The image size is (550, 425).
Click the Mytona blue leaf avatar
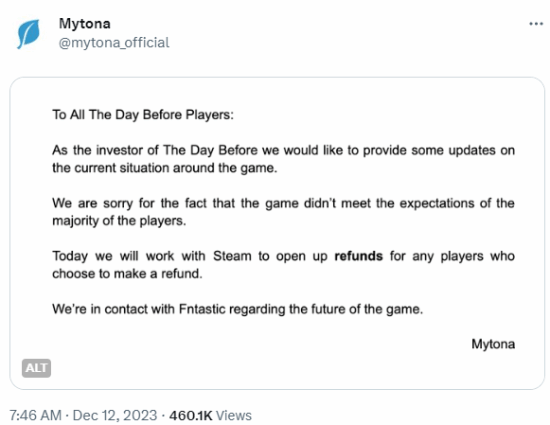pyautogui.click(x=28, y=34)
